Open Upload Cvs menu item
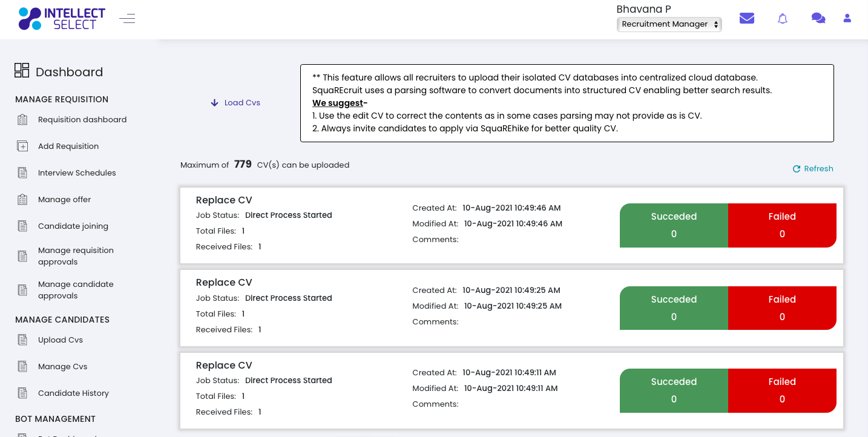 pyautogui.click(x=61, y=340)
